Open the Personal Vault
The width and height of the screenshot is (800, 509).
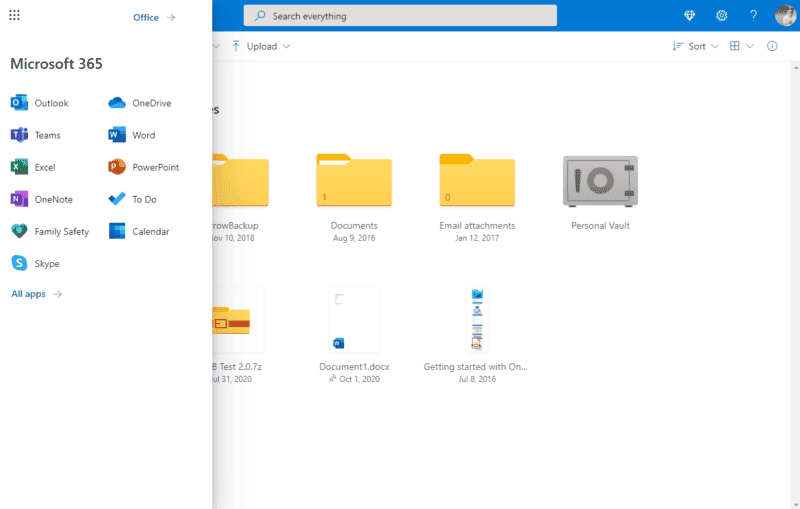[601, 181]
